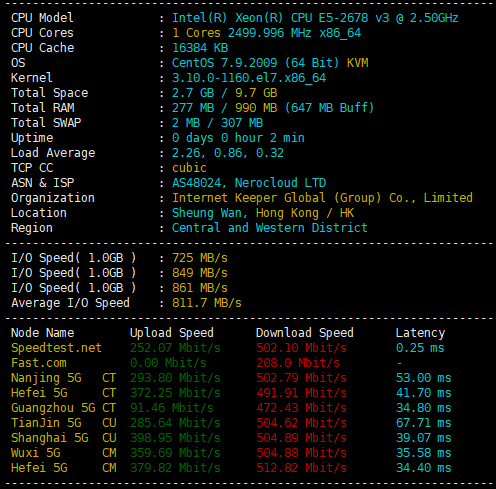
Task: Click the CPU model Intel Xeon text
Action: [x=315, y=18]
